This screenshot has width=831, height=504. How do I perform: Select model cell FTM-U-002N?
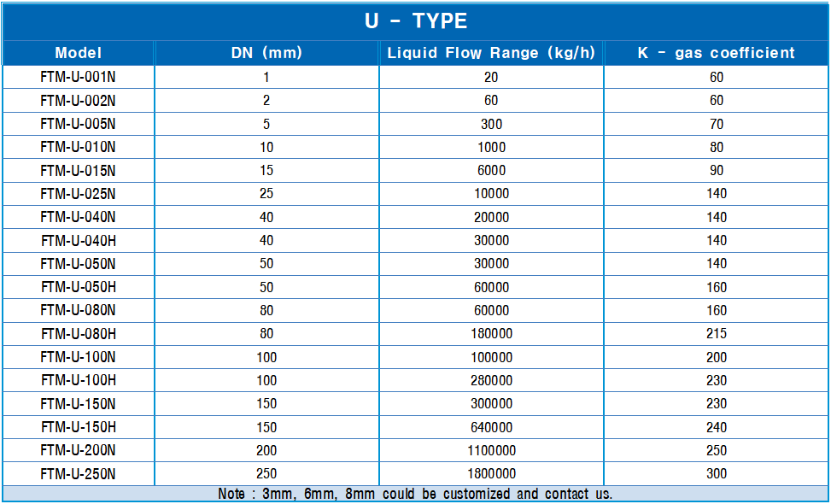coord(78,101)
